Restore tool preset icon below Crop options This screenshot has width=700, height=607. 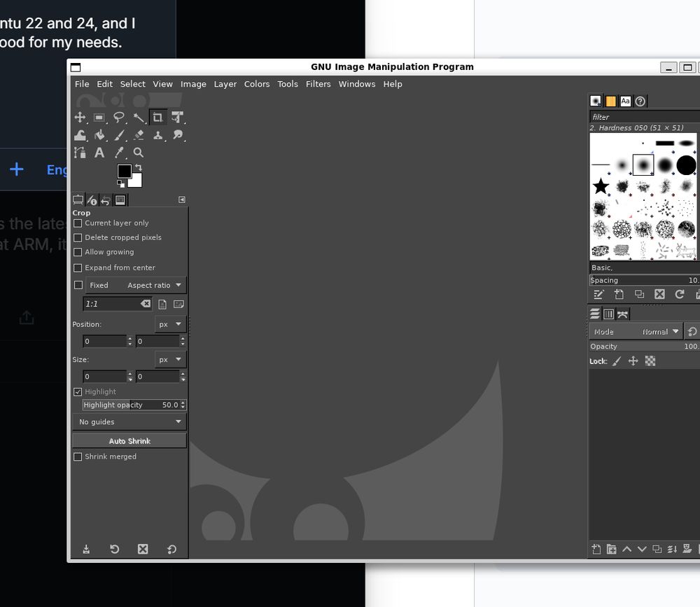click(x=114, y=549)
